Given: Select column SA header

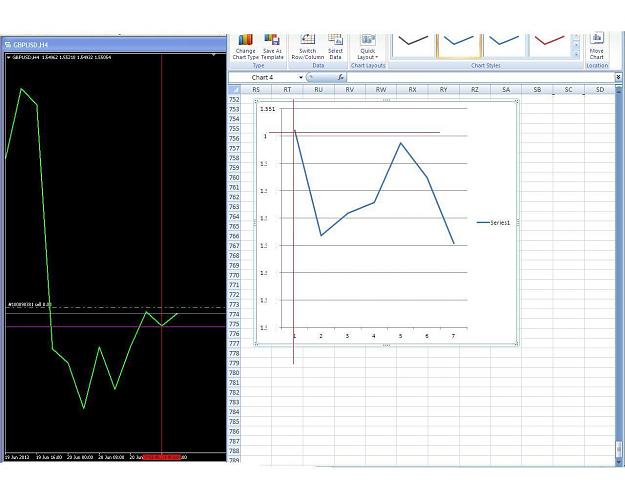Looking at the screenshot, I should [506, 90].
